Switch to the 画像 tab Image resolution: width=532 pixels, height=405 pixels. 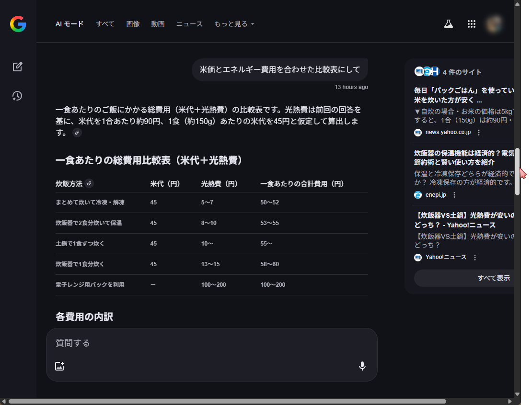[133, 24]
